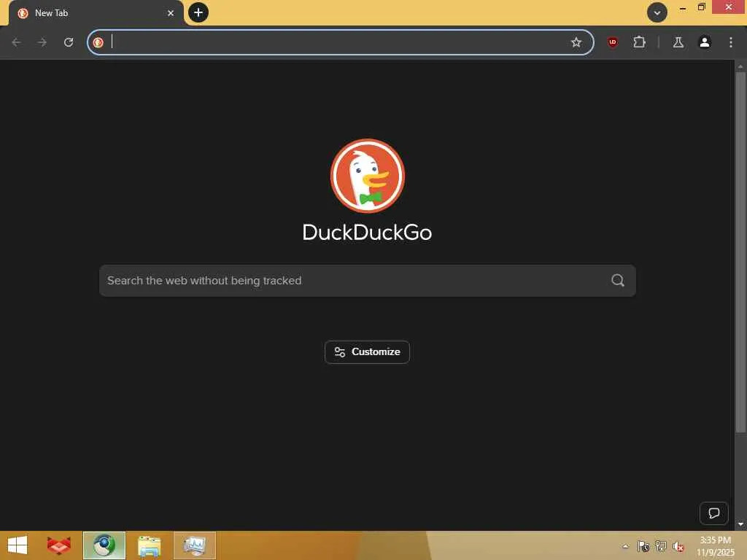Open the Action Center flag icon
The image size is (747, 560).
(643, 546)
